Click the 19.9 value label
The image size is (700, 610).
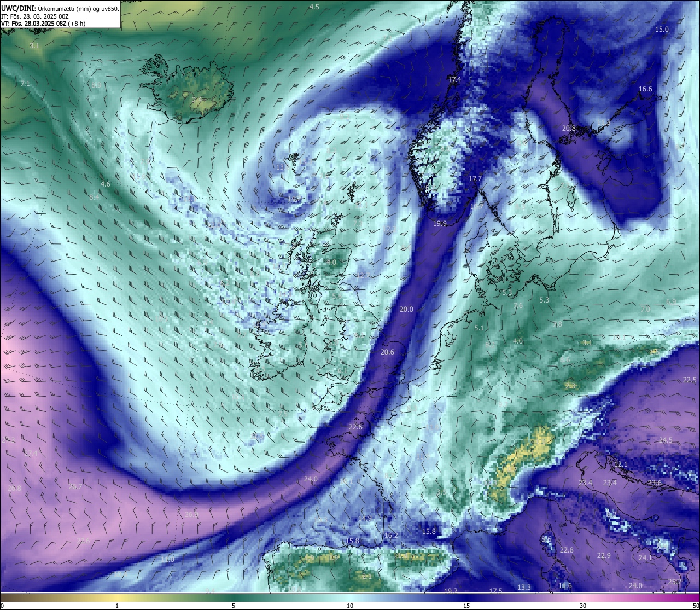pos(440,224)
